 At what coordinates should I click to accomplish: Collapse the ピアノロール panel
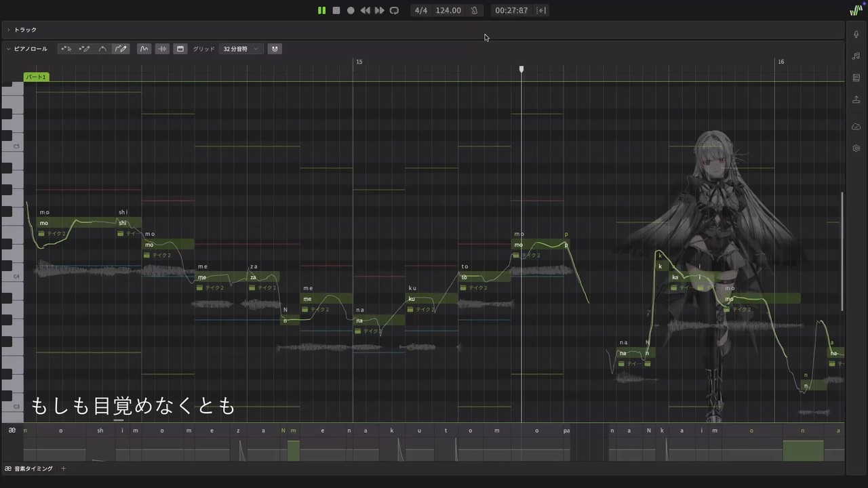click(x=8, y=49)
